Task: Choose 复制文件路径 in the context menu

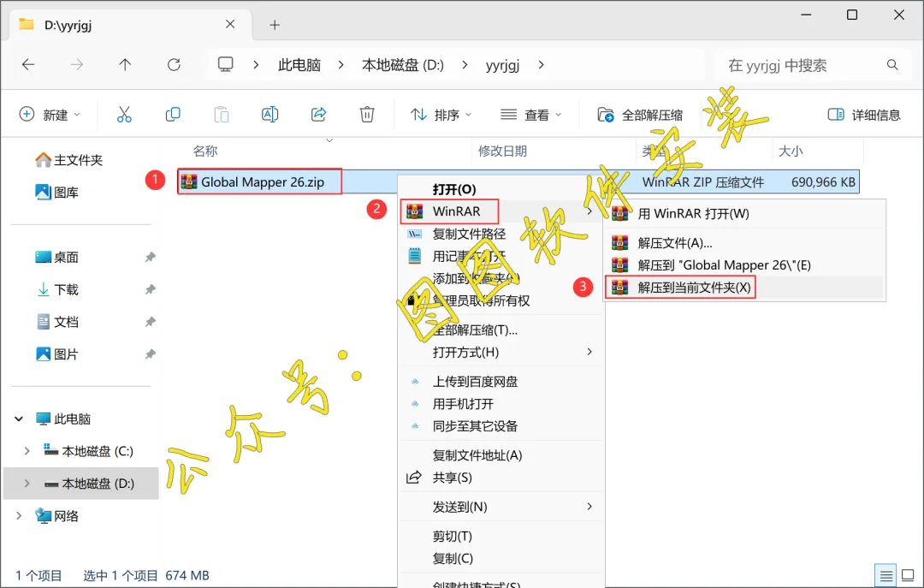Action: (x=500, y=234)
